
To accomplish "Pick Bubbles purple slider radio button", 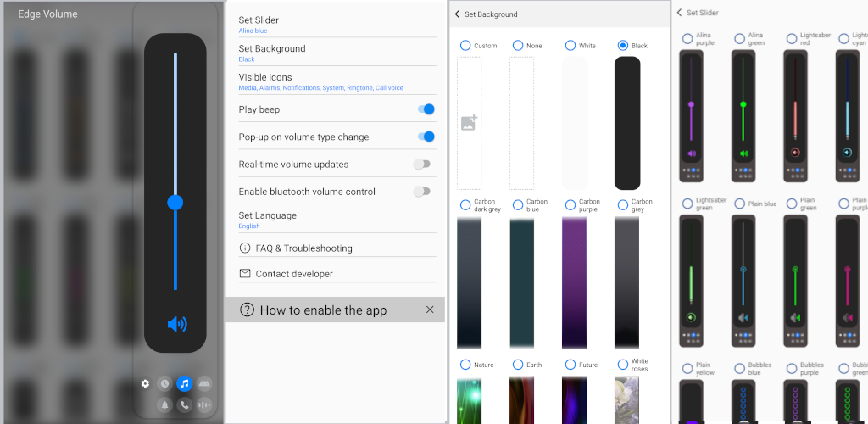I will (x=792, y=369).
